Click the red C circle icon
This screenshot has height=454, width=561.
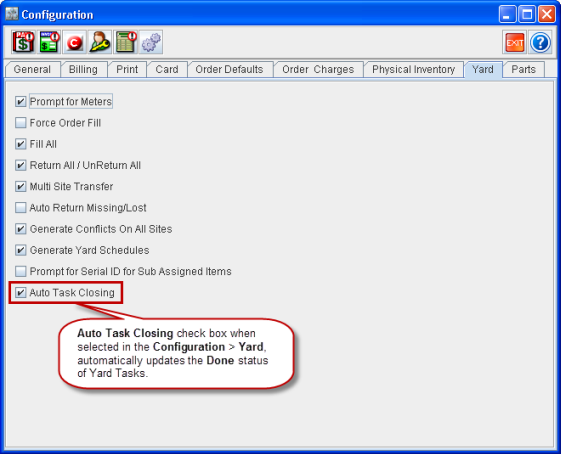[74, 42]
